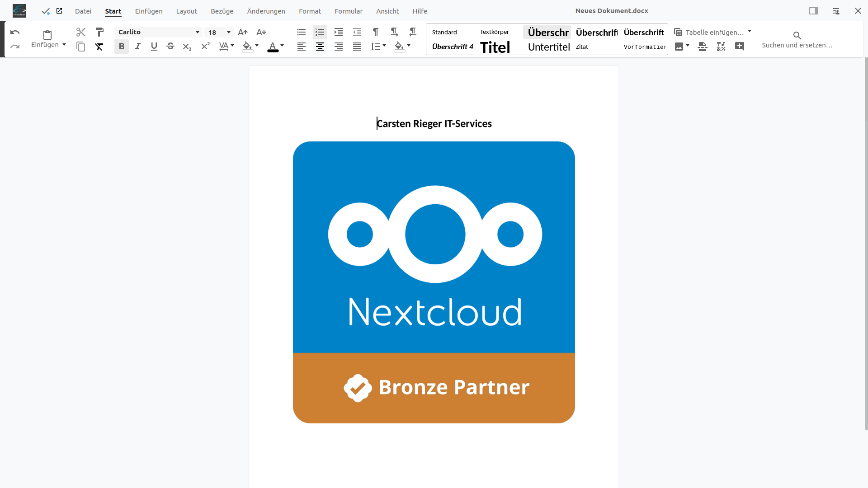Viewport: 868px width, 488px height.
Task: Switch to the Layout tab
Action: click(187, 11)
